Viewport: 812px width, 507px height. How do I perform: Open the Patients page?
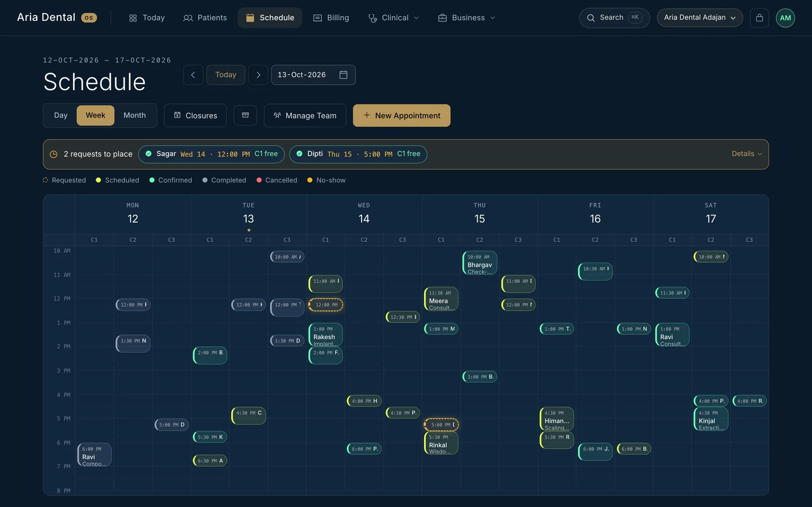click(205, 18)
